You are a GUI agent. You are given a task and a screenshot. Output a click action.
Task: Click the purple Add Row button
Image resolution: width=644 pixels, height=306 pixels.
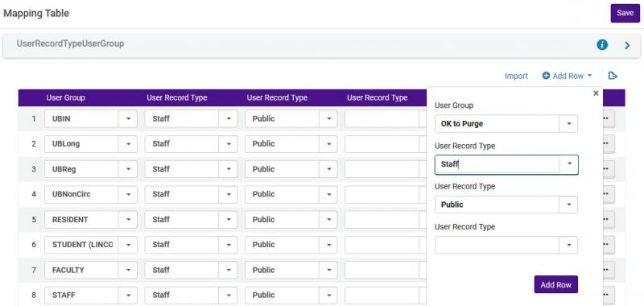click(555, 284)
